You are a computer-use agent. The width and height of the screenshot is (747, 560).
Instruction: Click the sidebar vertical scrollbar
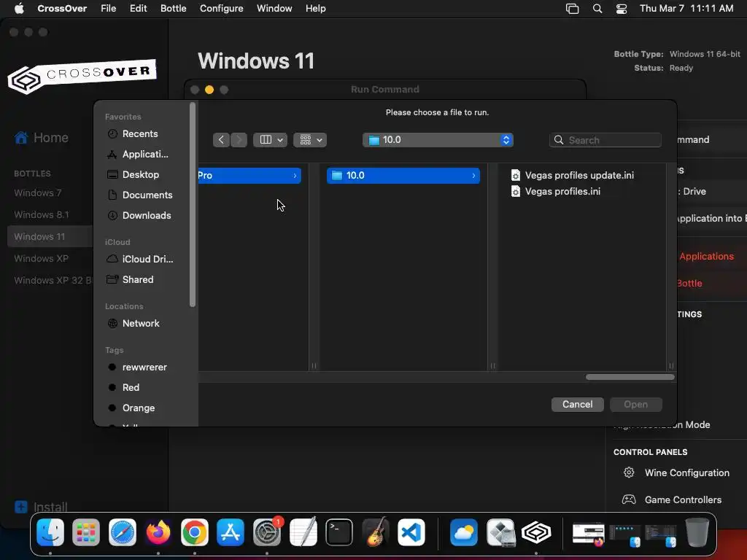point(193,205)
